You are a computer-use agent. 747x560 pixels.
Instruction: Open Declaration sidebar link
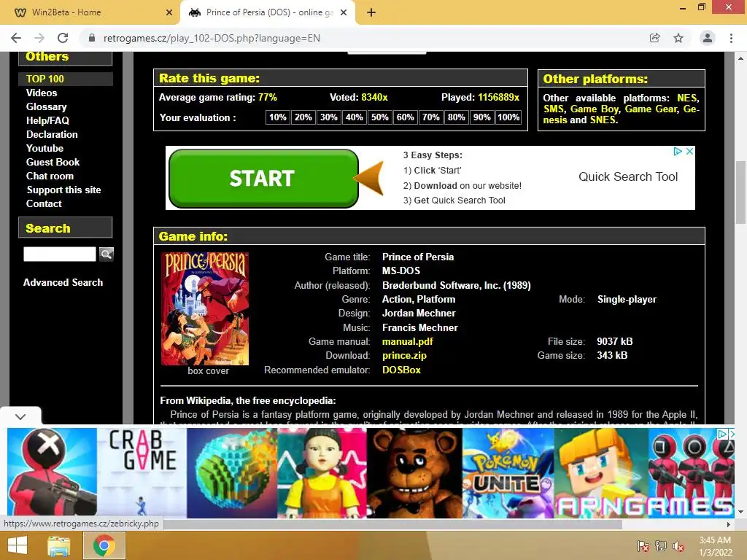click(x=52, y=134)
